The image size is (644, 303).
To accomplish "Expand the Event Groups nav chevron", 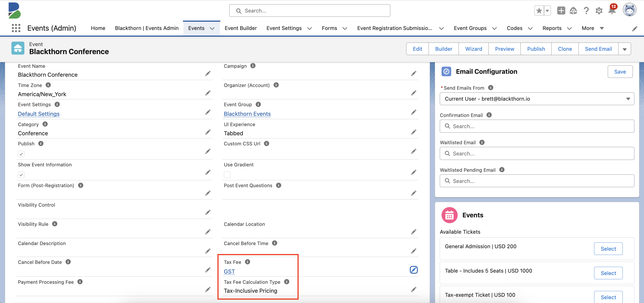I will click(x=494, y=28).
